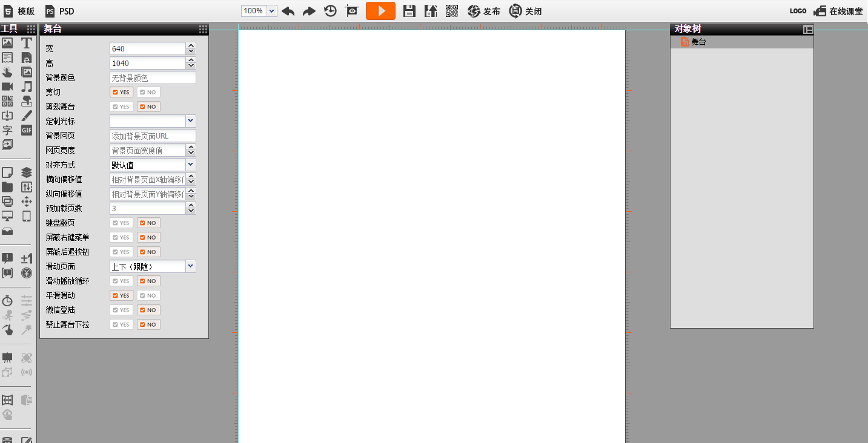This screenshot has height=443, width=868.
Task: Open the QR code icon in top toolbar
Action: pyautogui.click(x=452, y=11)
